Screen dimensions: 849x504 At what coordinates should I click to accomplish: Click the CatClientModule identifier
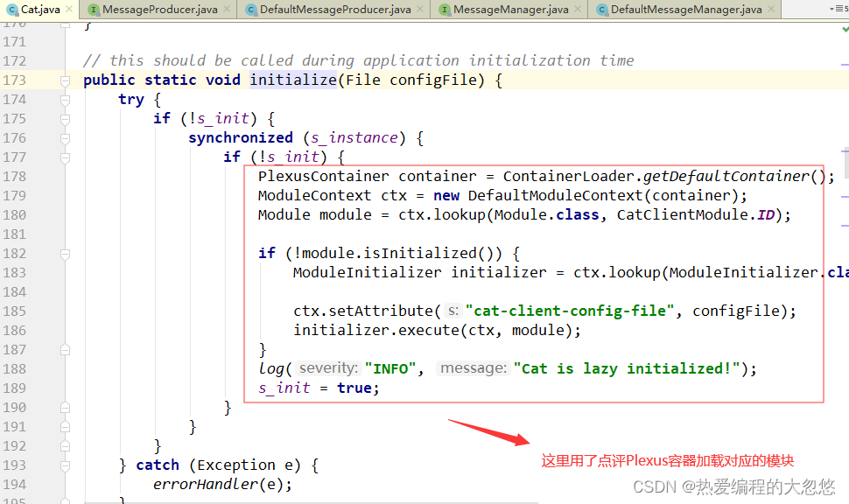click(x=682, y=215)
